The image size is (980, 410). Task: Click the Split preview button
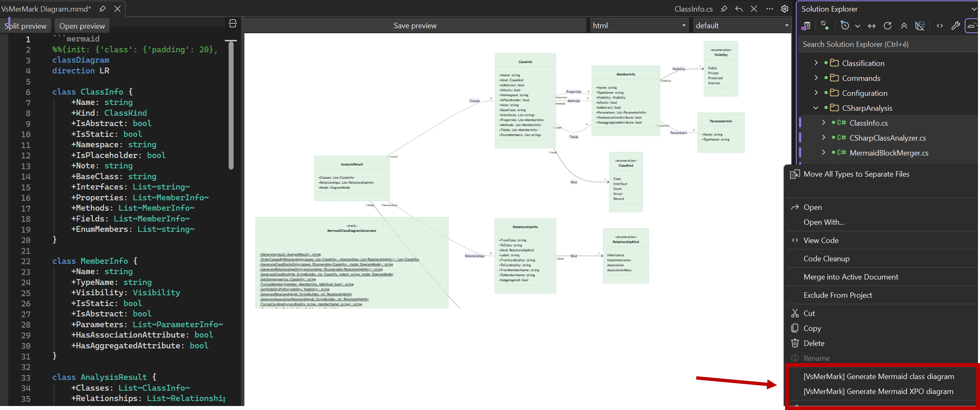coord(26,26)
